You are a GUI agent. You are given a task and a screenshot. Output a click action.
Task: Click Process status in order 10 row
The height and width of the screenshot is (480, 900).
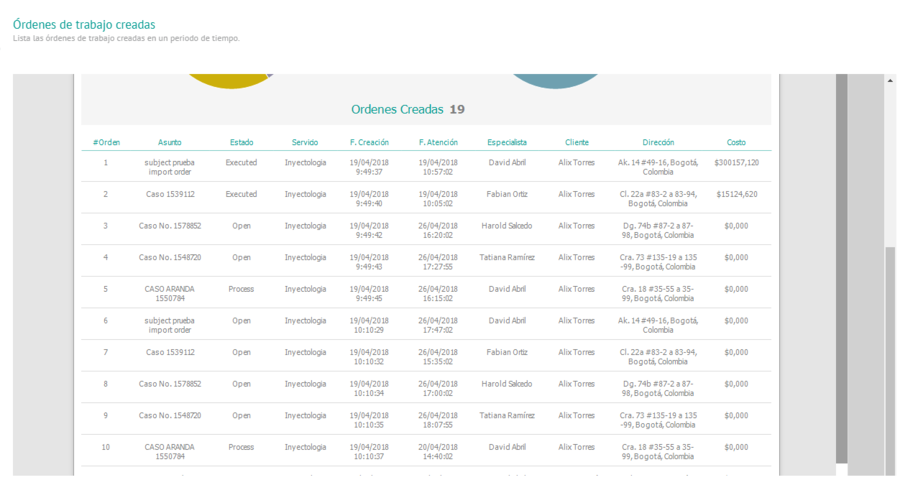241,447
